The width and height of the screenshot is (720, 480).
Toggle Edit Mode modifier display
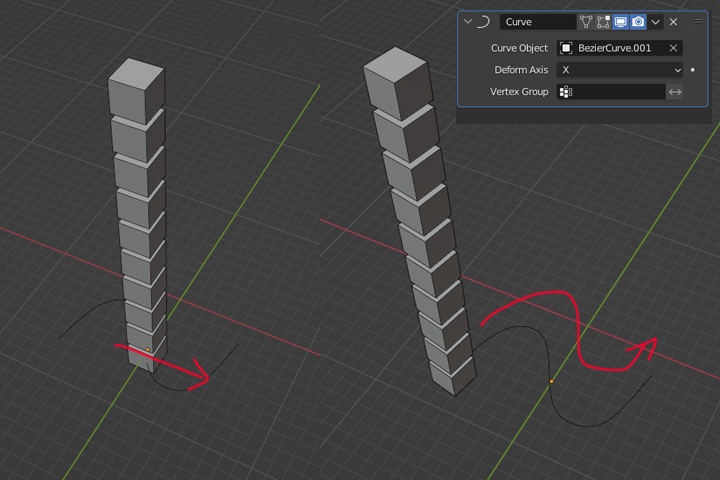pos(603,22)
